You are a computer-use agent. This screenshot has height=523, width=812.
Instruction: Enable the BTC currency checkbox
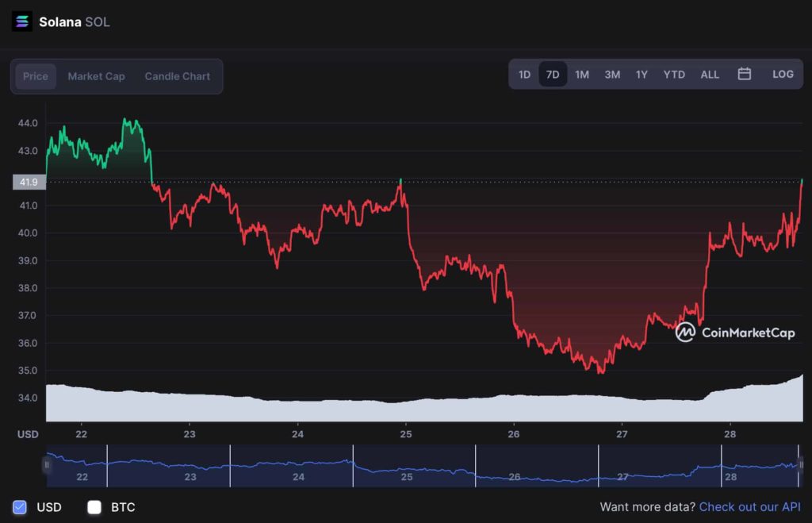click(94, 507)
